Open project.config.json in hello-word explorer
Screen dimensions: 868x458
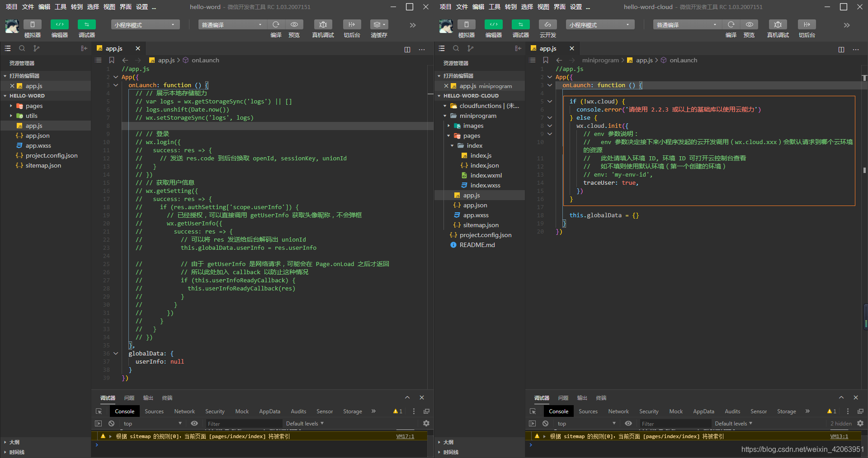[52, 155]
